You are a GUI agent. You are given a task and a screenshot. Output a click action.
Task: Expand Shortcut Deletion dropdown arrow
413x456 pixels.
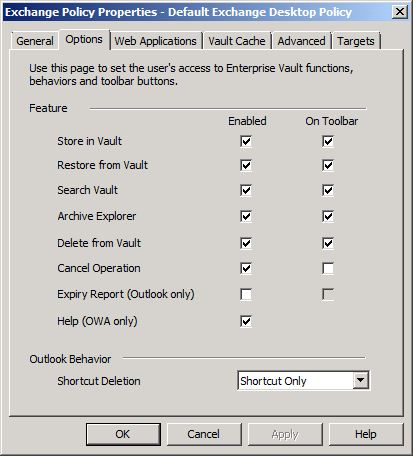click(361, 380)
